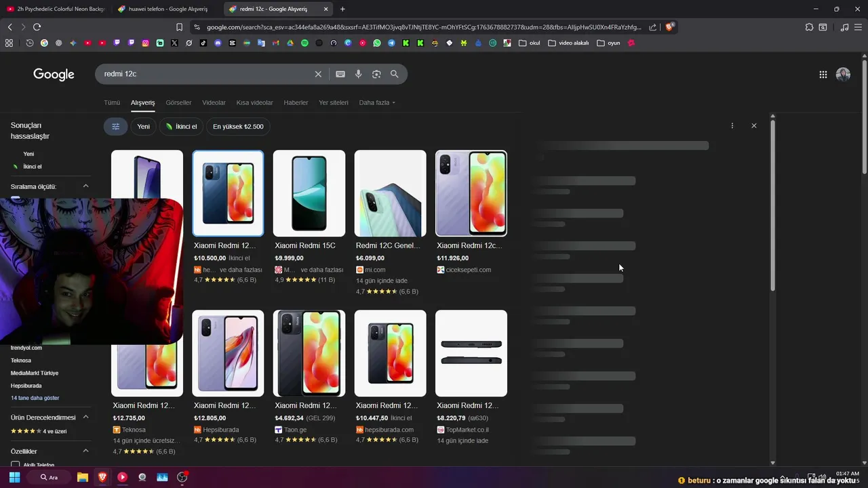The image size is (868, 488).
Task: Click the Google logo
Action: [x=54, y=75]
